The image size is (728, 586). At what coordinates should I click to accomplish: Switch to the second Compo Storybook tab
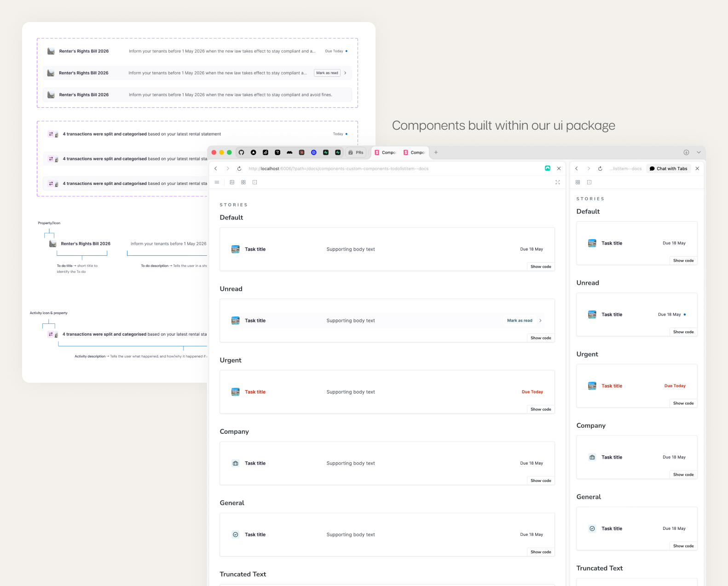coord(414,152)
